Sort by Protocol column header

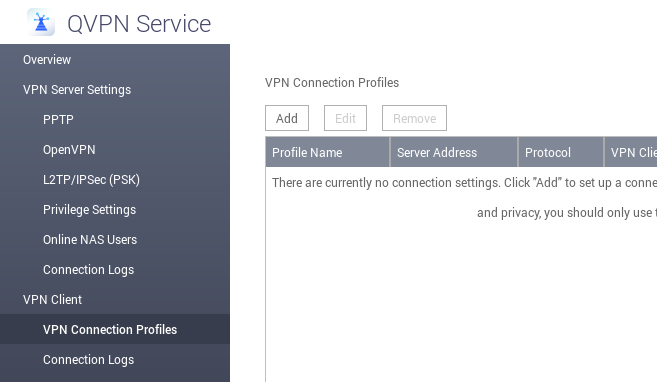561,152
